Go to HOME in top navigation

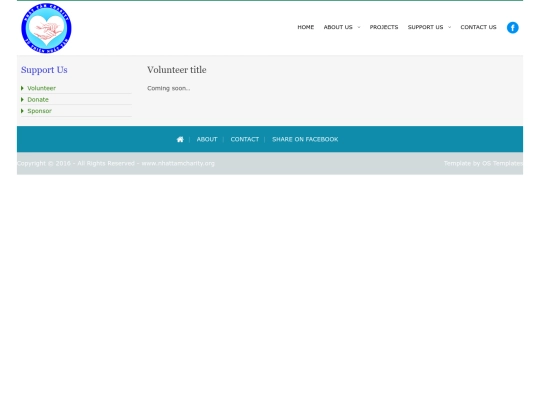point(305,27)
